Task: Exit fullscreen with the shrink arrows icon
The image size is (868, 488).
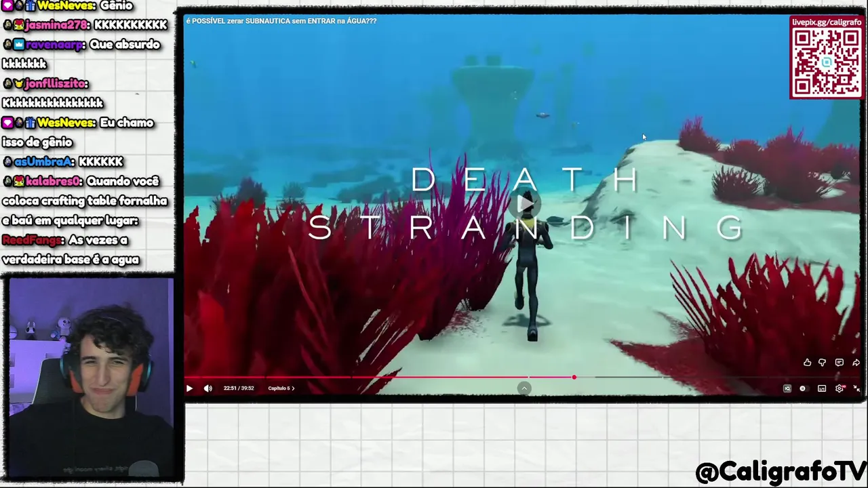Action: click(856, 388)
